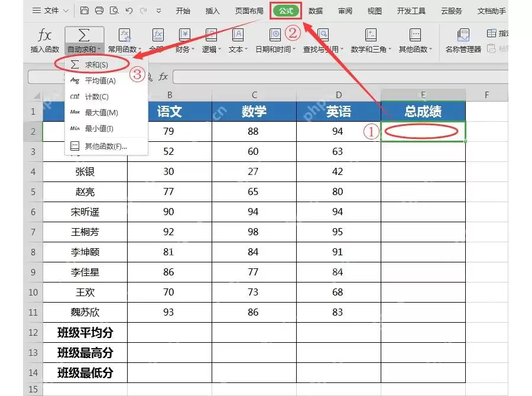This screenshot has width=532, height=396.
Task: Select 王欢's 英语 score 68
Action: coord(338,292)
